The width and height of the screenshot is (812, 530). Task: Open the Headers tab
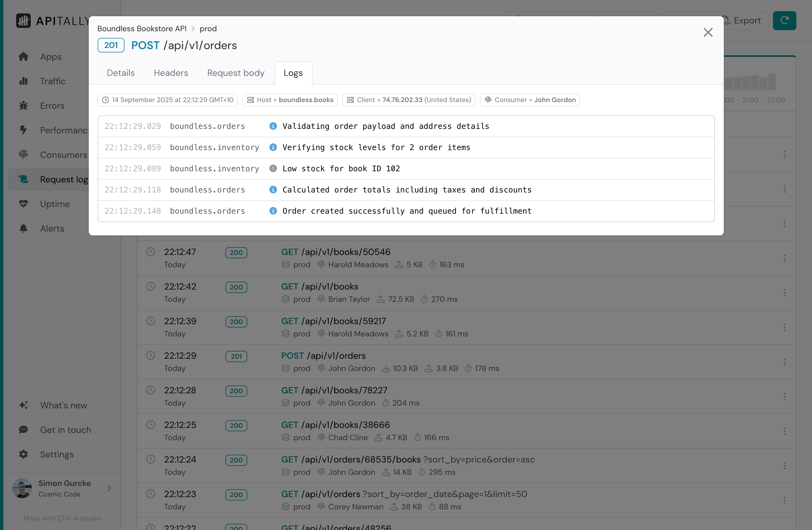pyautogui.click(x=171, y=73)
